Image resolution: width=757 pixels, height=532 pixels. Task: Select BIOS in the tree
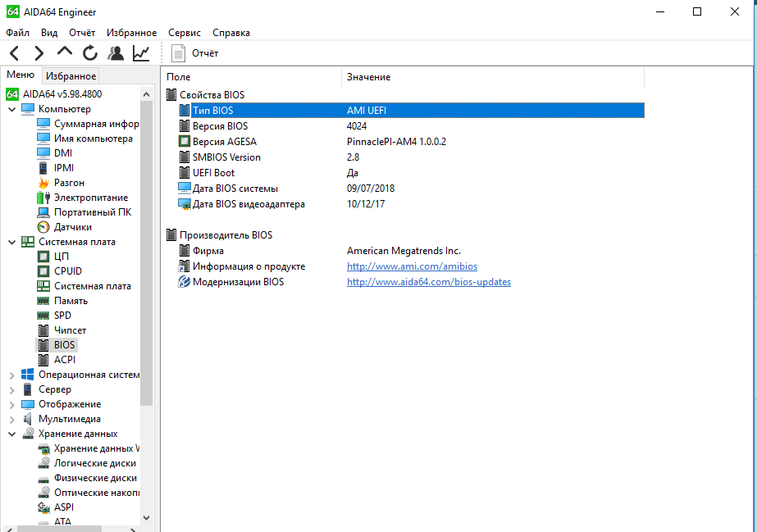point(64,345)
